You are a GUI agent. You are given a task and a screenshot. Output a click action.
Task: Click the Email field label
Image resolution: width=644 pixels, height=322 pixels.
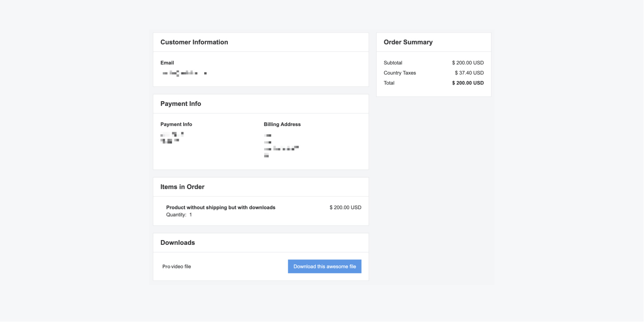click(x=167, y=63)
